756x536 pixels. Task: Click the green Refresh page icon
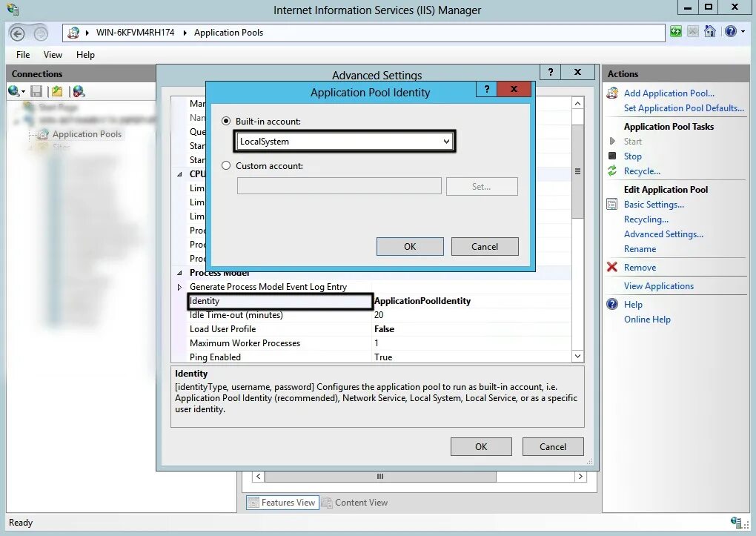pos(676,32)
